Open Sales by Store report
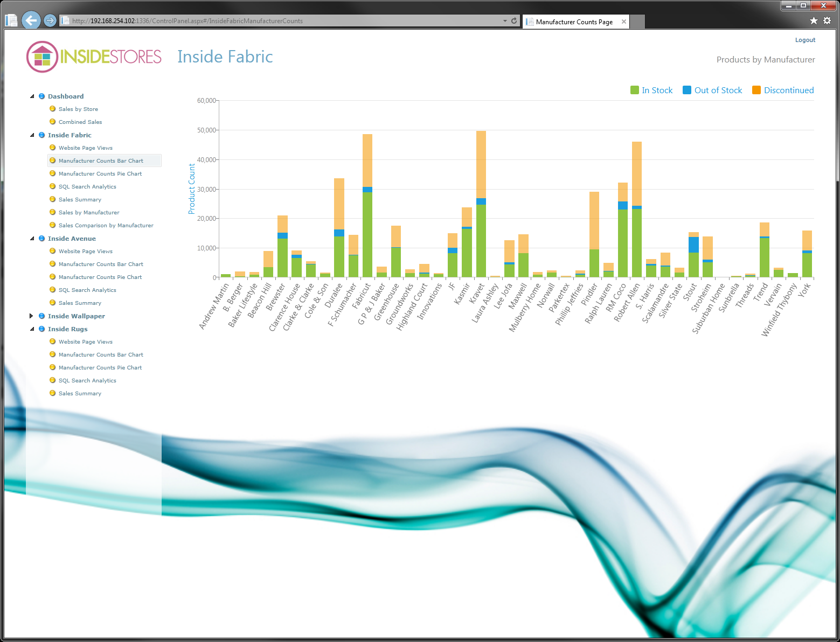Screen dimensions: 840x642 78,109
